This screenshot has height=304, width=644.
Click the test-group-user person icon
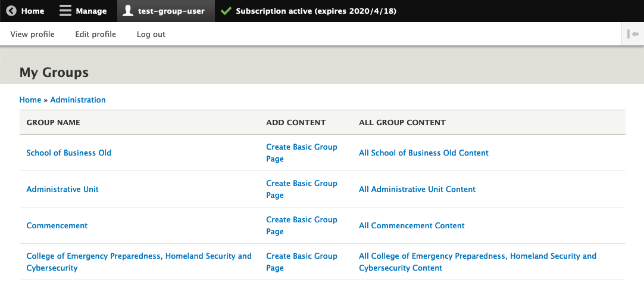(x=128, y=11)
